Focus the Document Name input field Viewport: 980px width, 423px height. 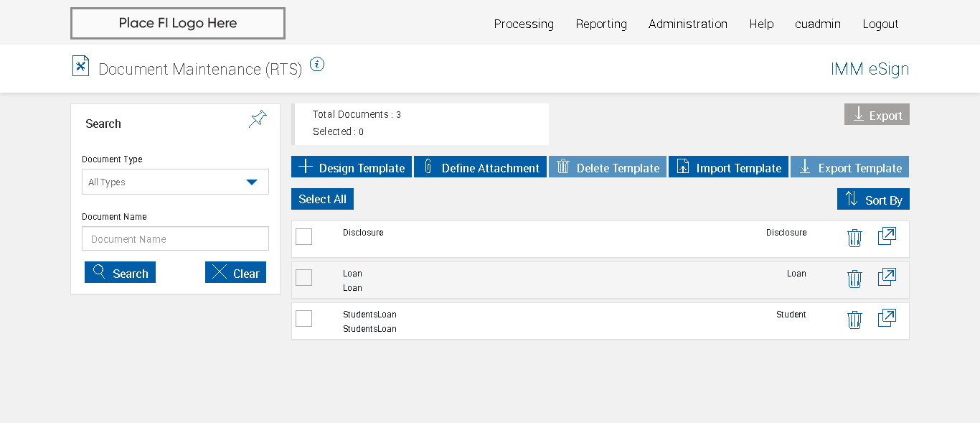175,239
